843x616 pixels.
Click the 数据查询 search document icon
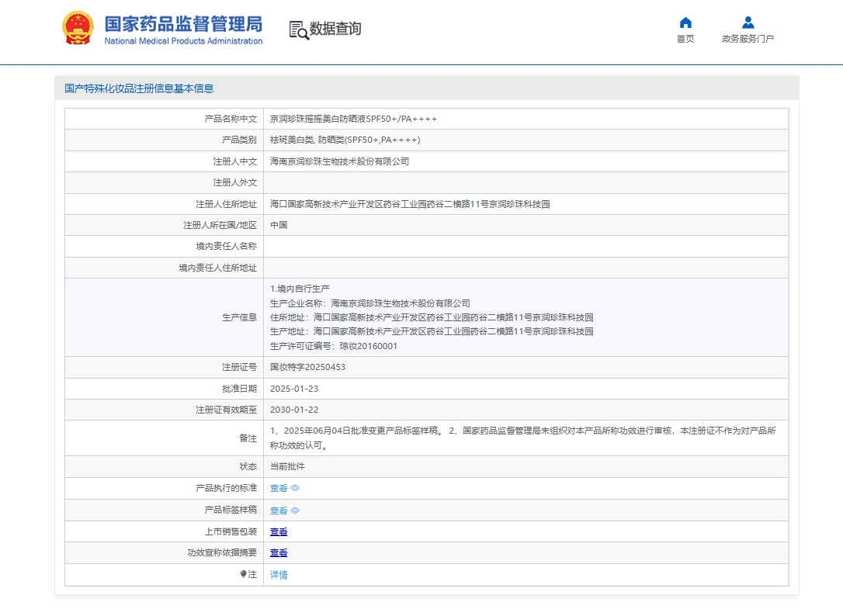tap(299, 30)
